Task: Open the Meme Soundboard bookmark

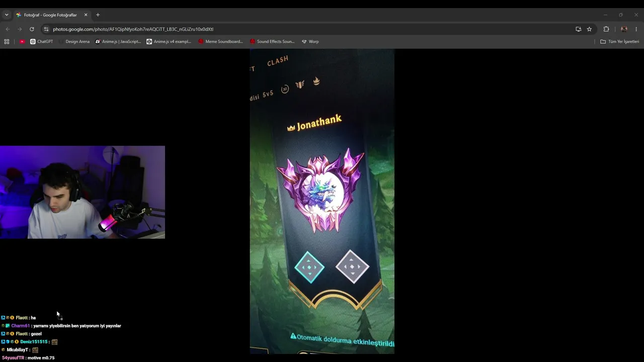Action: pos(220,42)
